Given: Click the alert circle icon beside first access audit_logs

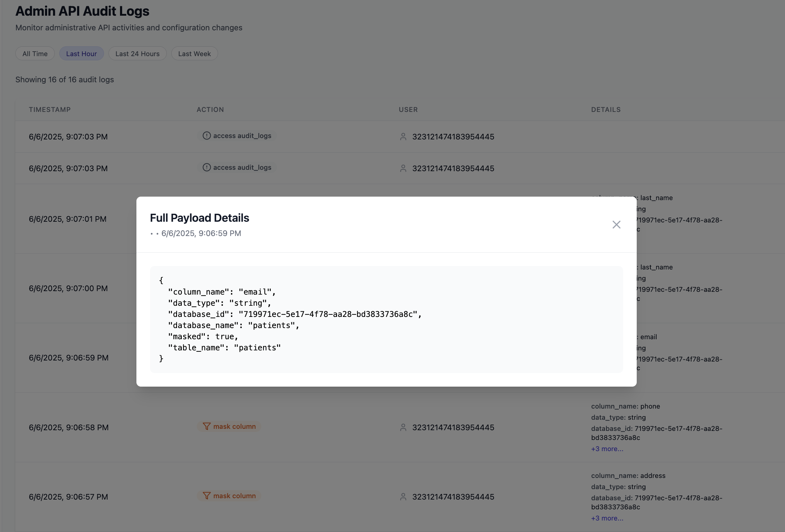Looking at the screenshot, I should [206, 136].
